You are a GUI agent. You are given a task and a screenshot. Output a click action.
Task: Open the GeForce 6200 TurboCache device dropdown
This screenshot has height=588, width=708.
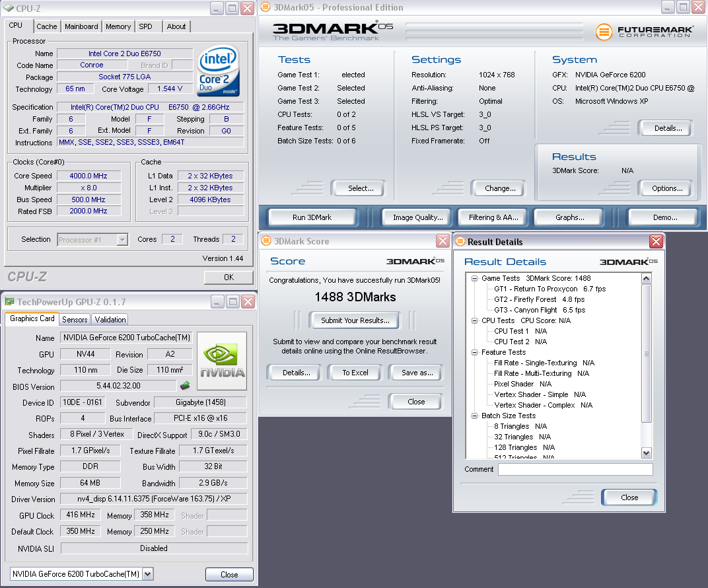point(148,574)
